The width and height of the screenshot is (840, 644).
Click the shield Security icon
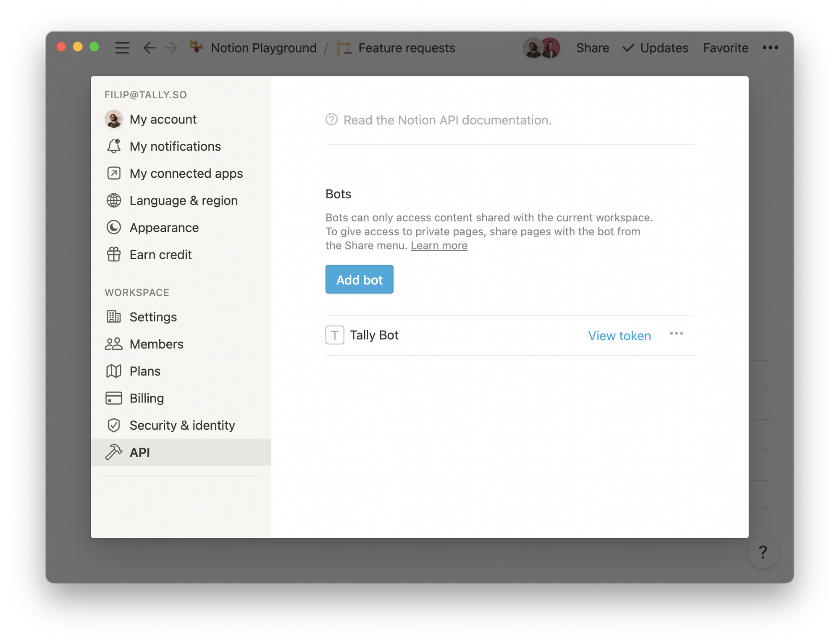pos(114,425)
